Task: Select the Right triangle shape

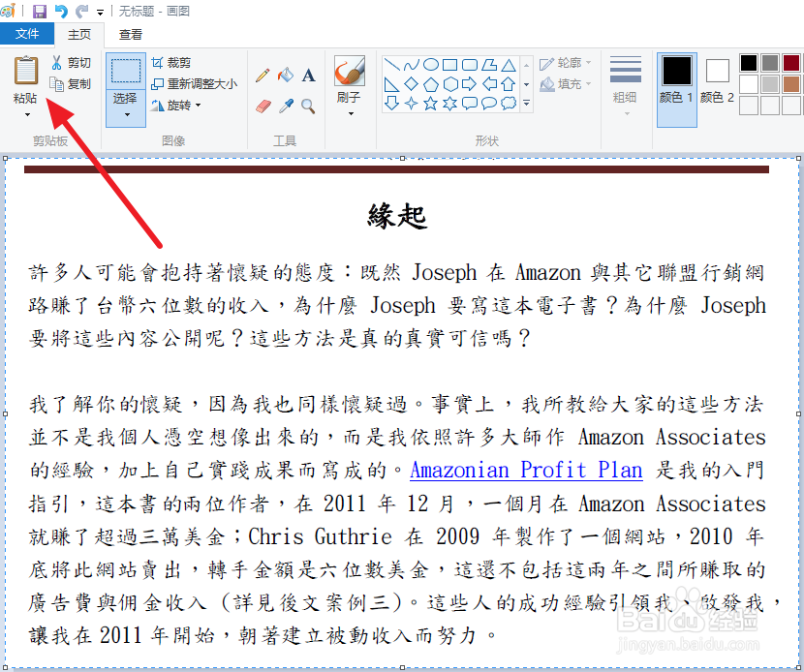Action: tap(391, 84)
